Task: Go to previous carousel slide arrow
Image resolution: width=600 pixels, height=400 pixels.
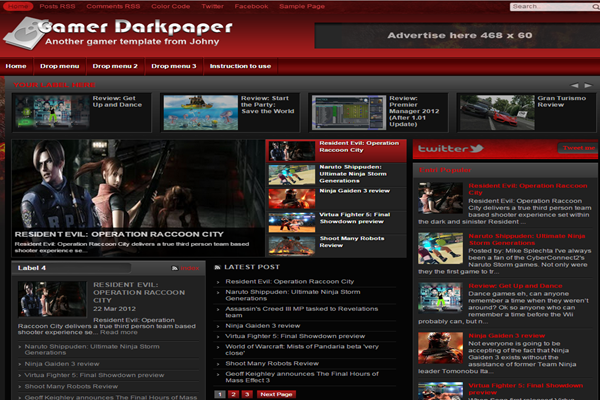Action: 574,85
